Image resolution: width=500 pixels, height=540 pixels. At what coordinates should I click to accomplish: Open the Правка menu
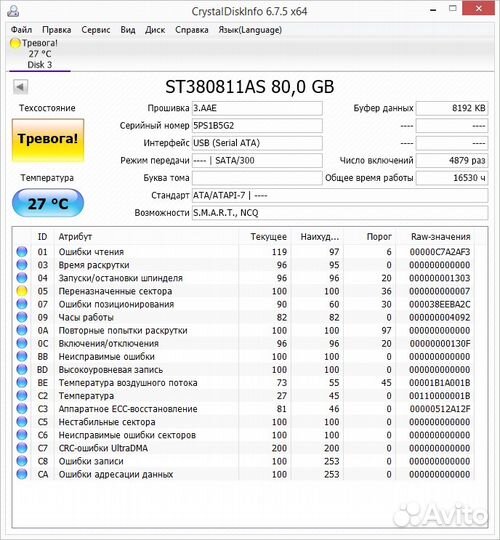point(56,30)
